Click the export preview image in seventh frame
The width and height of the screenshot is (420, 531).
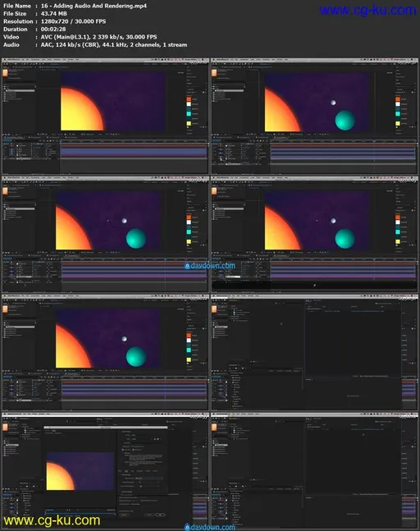[80, 471]
